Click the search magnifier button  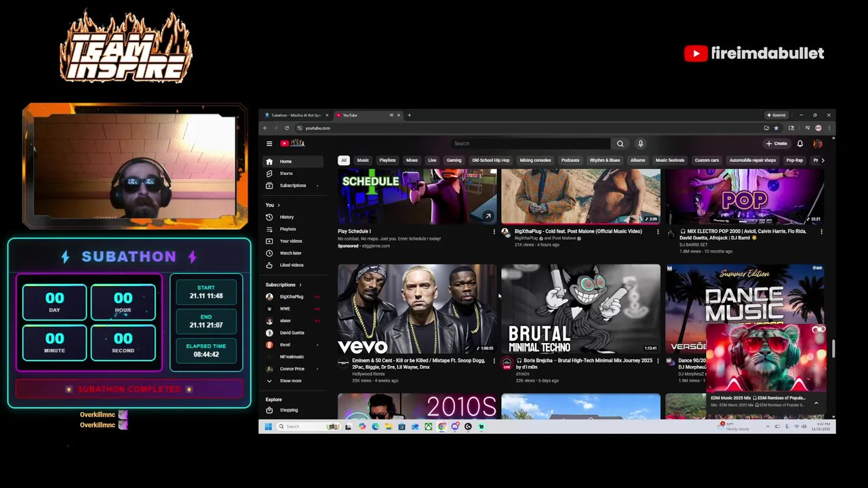pos(620,144)
